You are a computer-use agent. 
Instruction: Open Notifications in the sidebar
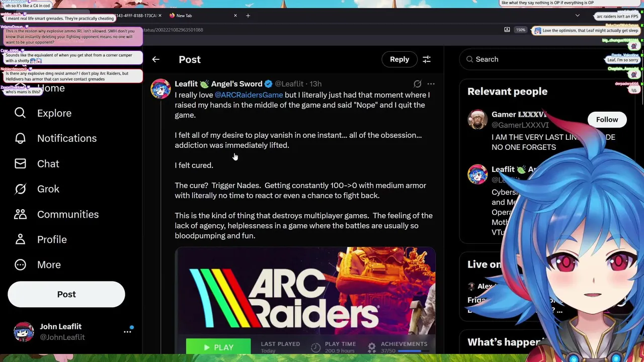[67, 138]
